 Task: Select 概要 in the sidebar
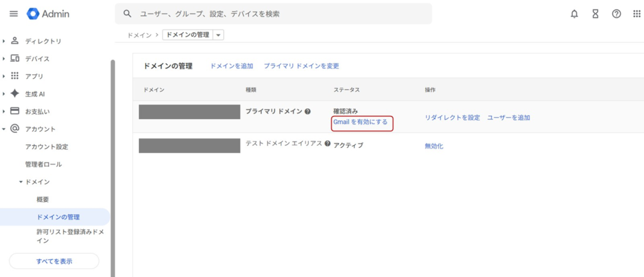pos(43,200)
